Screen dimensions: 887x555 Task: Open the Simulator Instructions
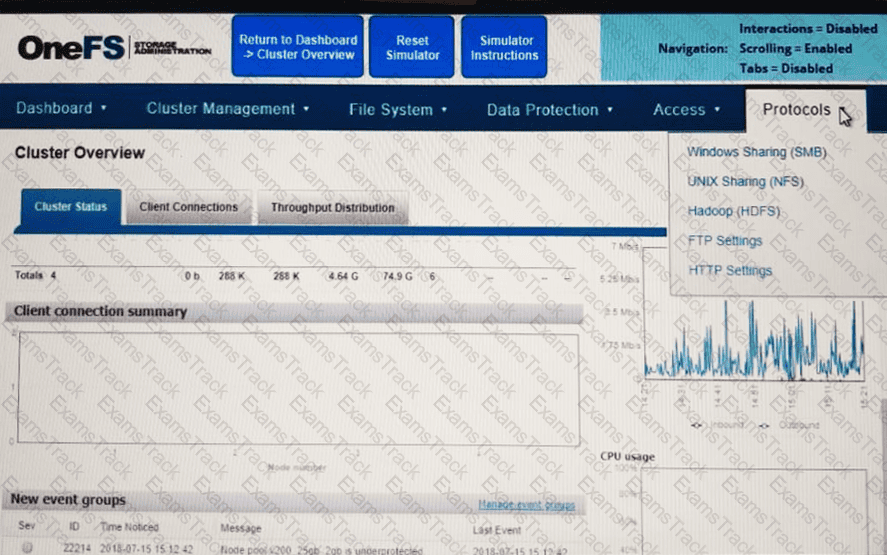click(x=504, y=47)
